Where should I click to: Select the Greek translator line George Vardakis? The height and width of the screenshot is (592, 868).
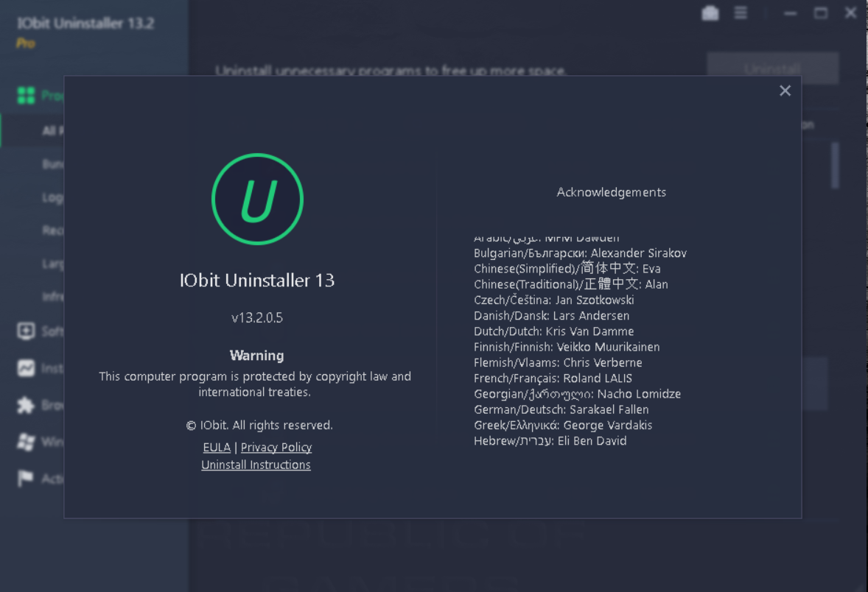pos(563,425)
